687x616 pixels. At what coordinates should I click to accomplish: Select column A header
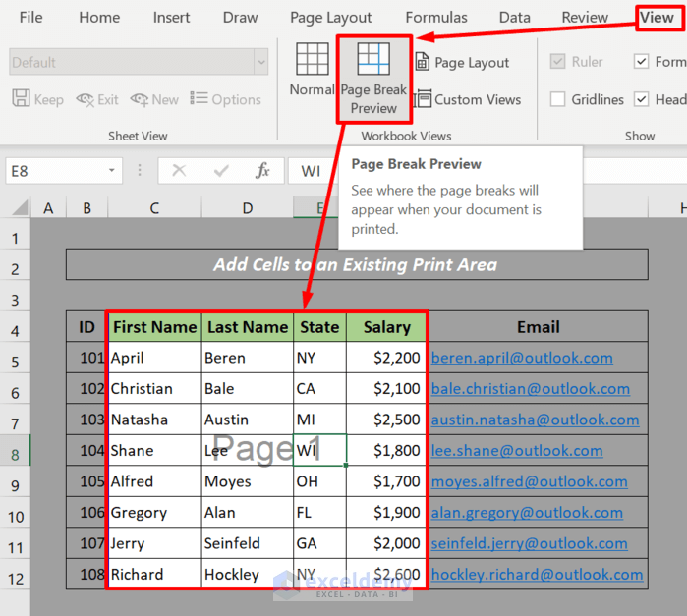tap(48, 208)
